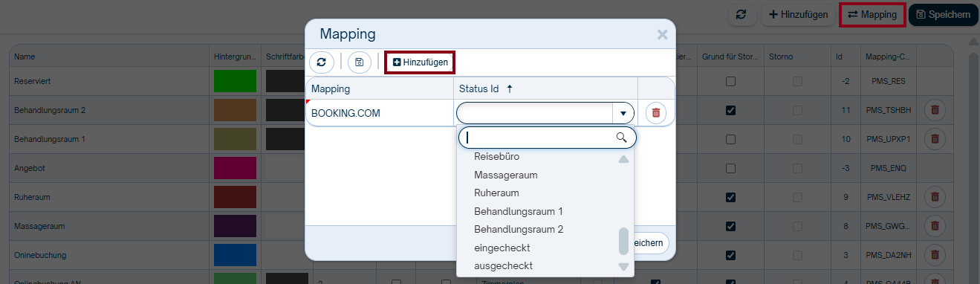
Task: Open the Status Id combo box arrow
Action: pyautogui.click(x=623, y=113)
